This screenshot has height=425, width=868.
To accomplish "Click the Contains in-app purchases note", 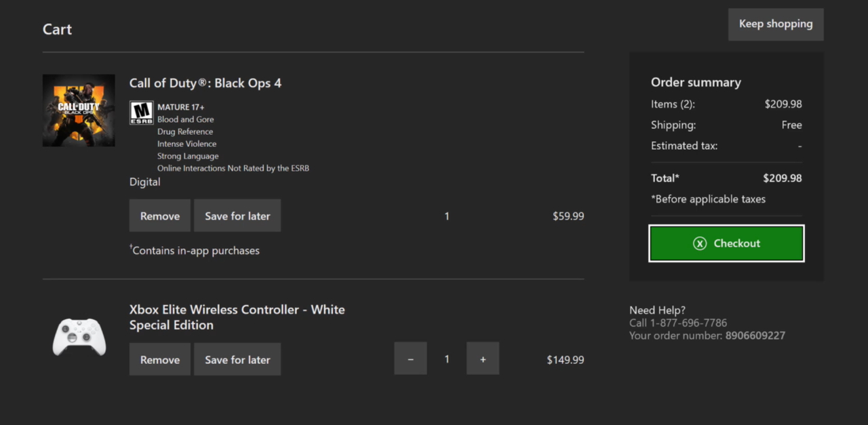I will point(195,250).
